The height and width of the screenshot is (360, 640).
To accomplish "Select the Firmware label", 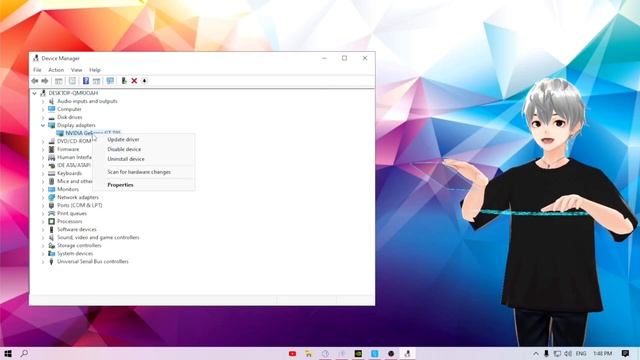I will pos(68,149).
